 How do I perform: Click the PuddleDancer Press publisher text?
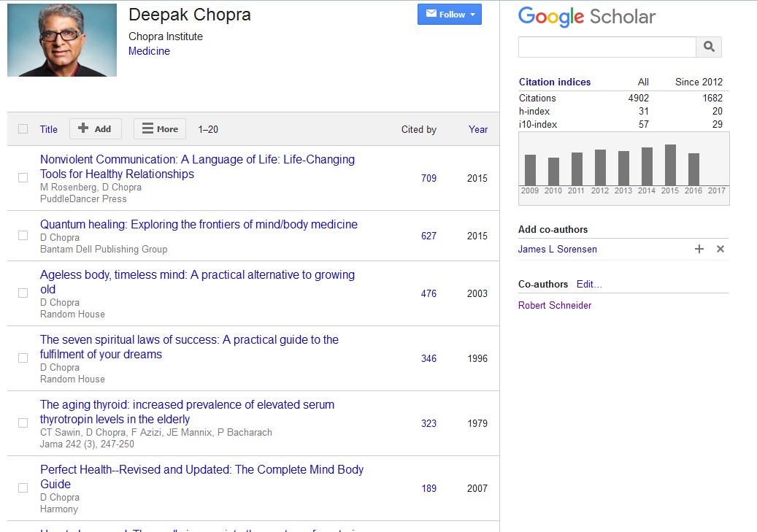coord(83,199)
